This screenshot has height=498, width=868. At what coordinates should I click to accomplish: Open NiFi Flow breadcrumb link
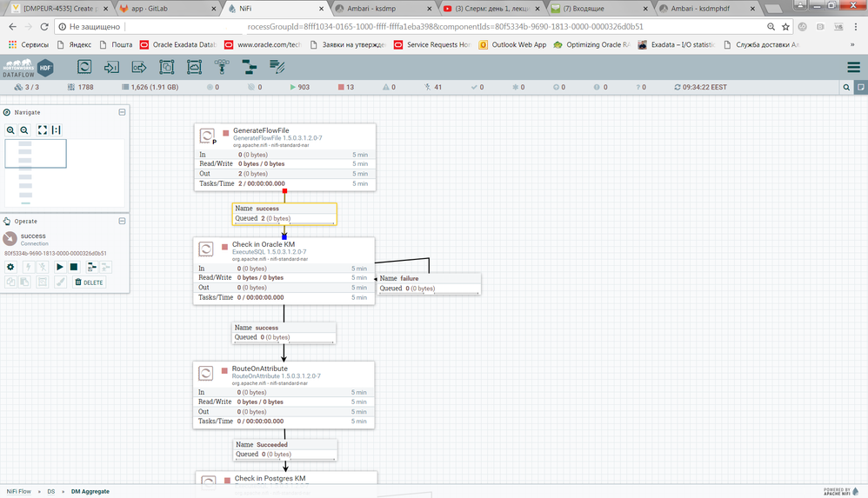pyautogui.click(x=19, y=491)
